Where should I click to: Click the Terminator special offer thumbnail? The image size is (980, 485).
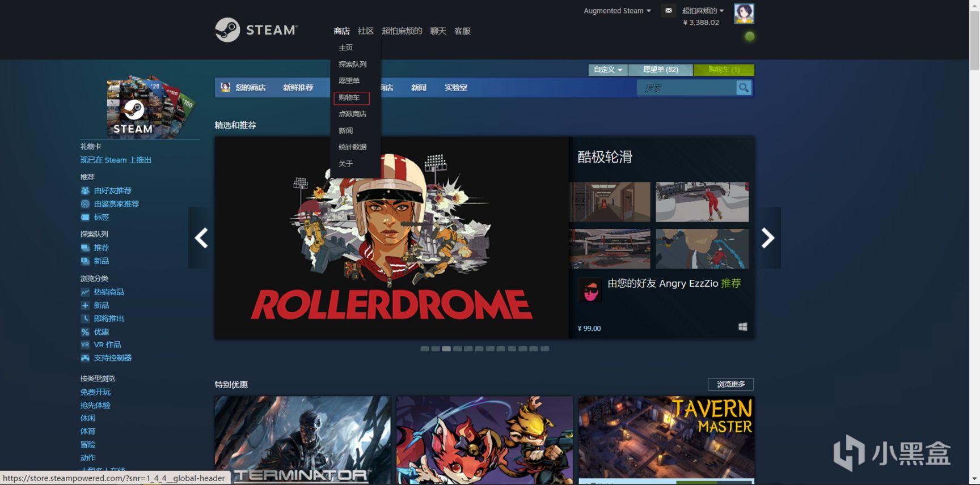pyautogui.click(x=303, y=440)
